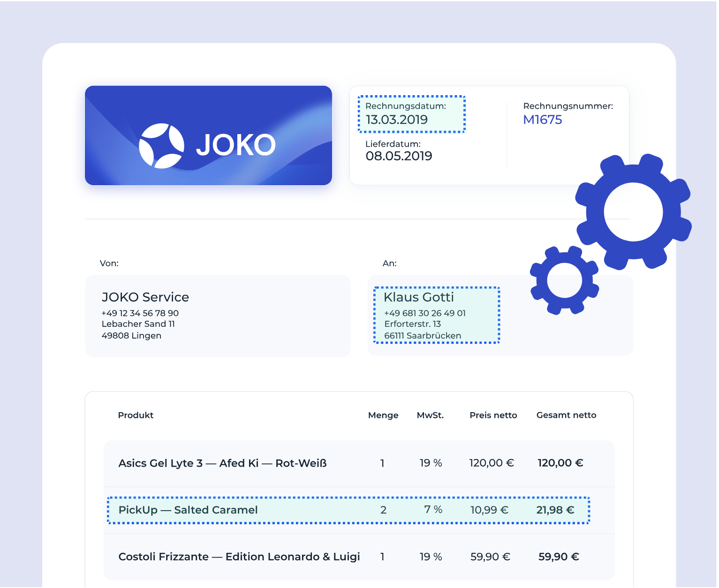Image resolution: width=719 pixels, height=588 pixels.
Task: Select product PickUp — Salted Caramel
Action: point(188,510)
